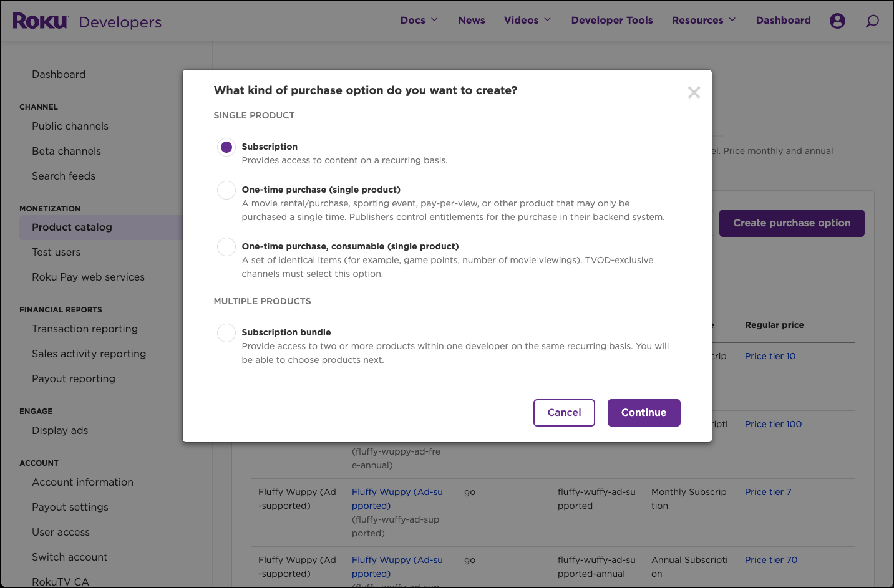Screen dimensions: 894x588
Task: Pick the Subscription bundle radio option
Action: [x=226, y=333]
